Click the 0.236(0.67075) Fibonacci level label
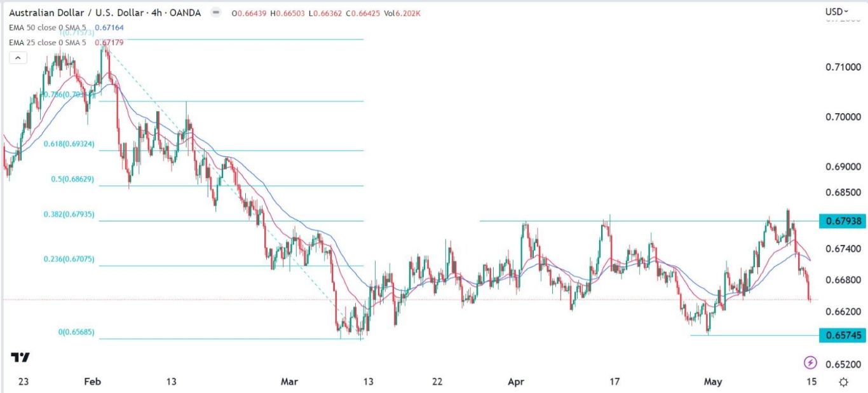This screenshot has height=393, width=868. [69, 259]
